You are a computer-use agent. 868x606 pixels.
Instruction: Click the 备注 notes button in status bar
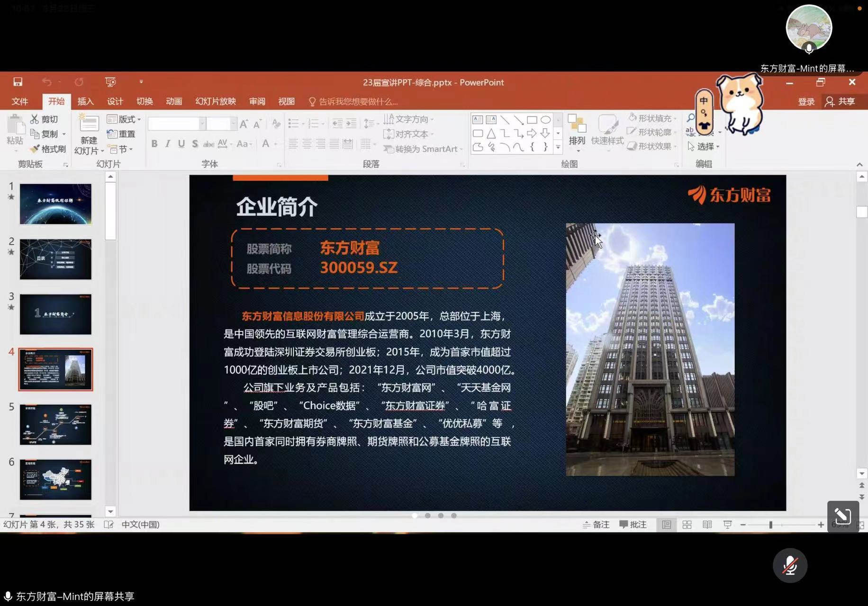point(596,525)
